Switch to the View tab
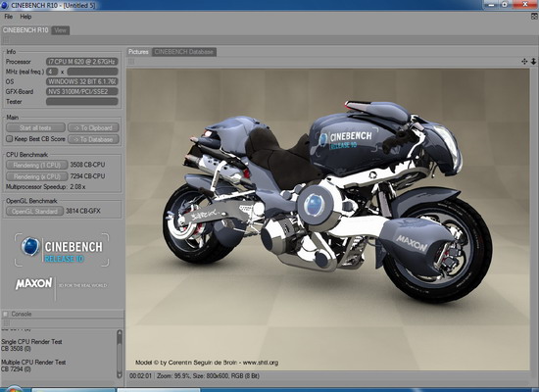 click(x=61, y=30)
